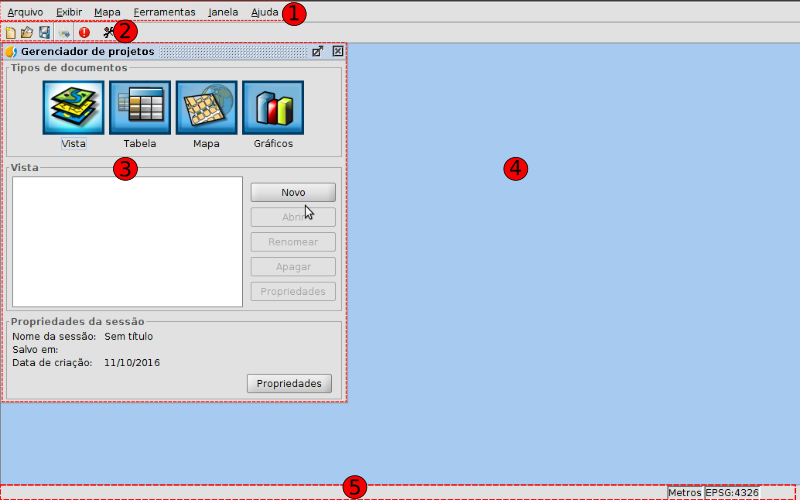
Task: Open preferences via the wrench tools icon
Action: [109, 32]
